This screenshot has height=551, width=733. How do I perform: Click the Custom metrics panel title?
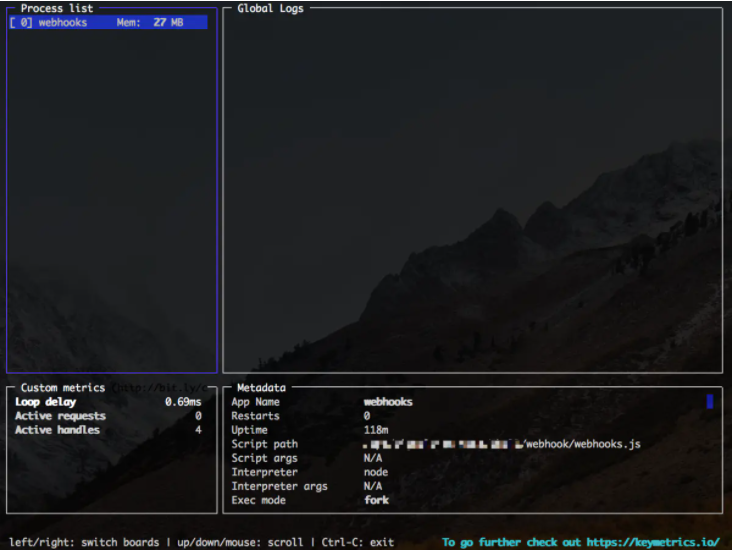tap(63, 388)
